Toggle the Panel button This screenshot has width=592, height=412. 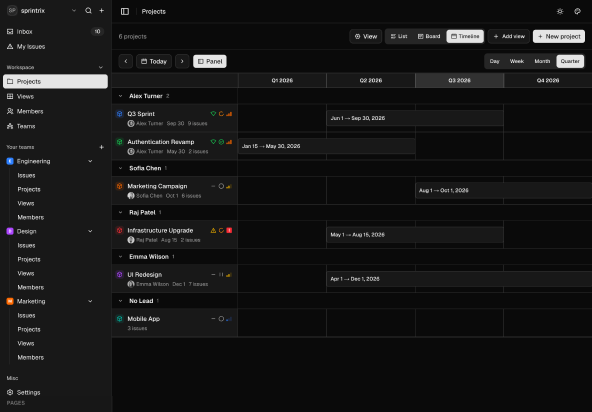(210, 61)
